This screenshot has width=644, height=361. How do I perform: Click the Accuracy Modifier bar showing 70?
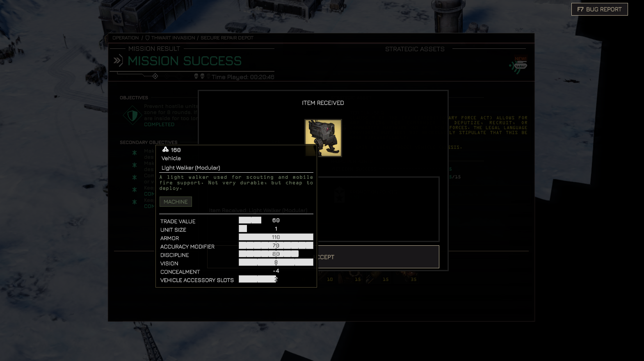(276, 245)
